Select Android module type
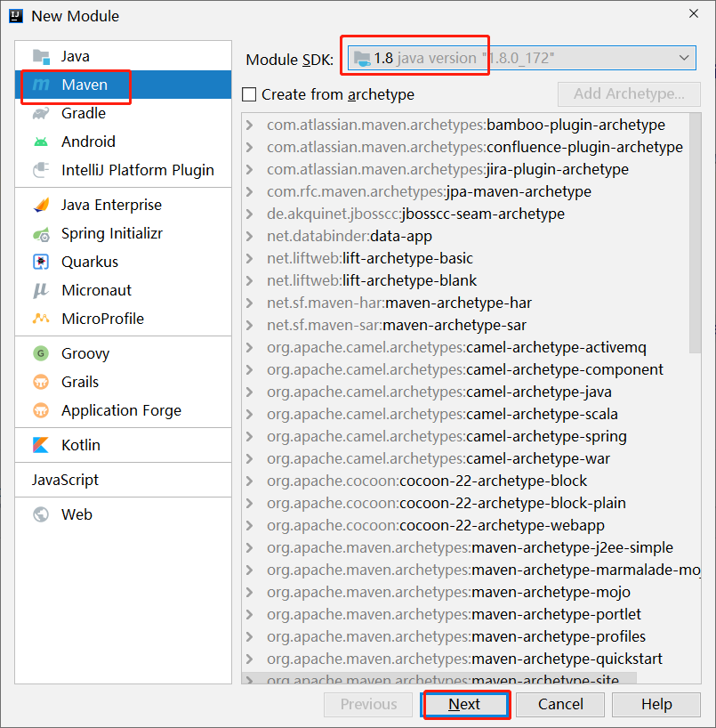Screen dimensions: 716x728 [x=123, y=142]
